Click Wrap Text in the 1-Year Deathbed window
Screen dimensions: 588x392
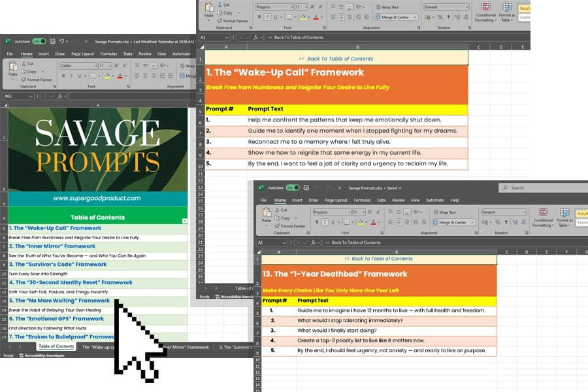(445, 212)
